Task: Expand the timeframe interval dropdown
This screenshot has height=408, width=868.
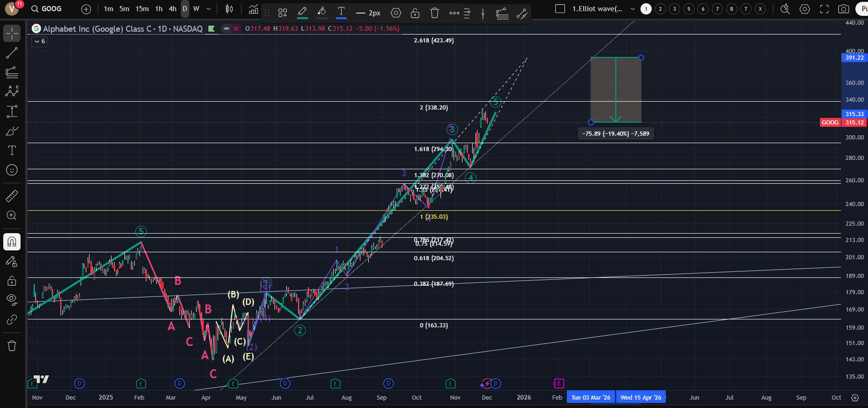Action: tap(208, 9)
